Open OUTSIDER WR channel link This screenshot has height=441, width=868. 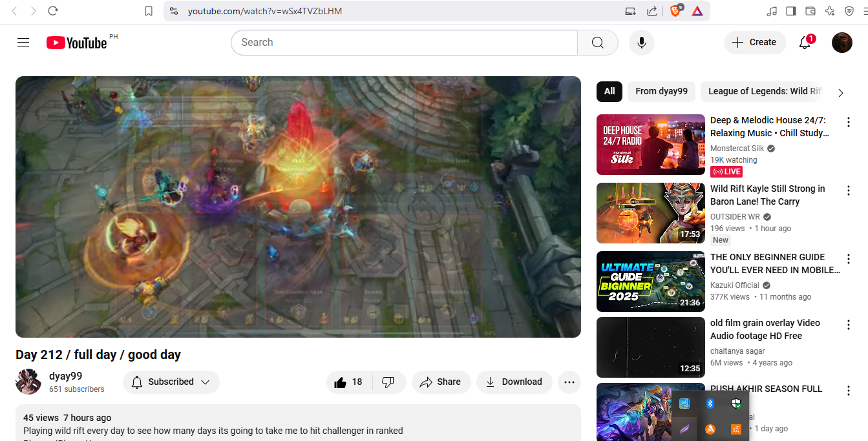[735, 217]
